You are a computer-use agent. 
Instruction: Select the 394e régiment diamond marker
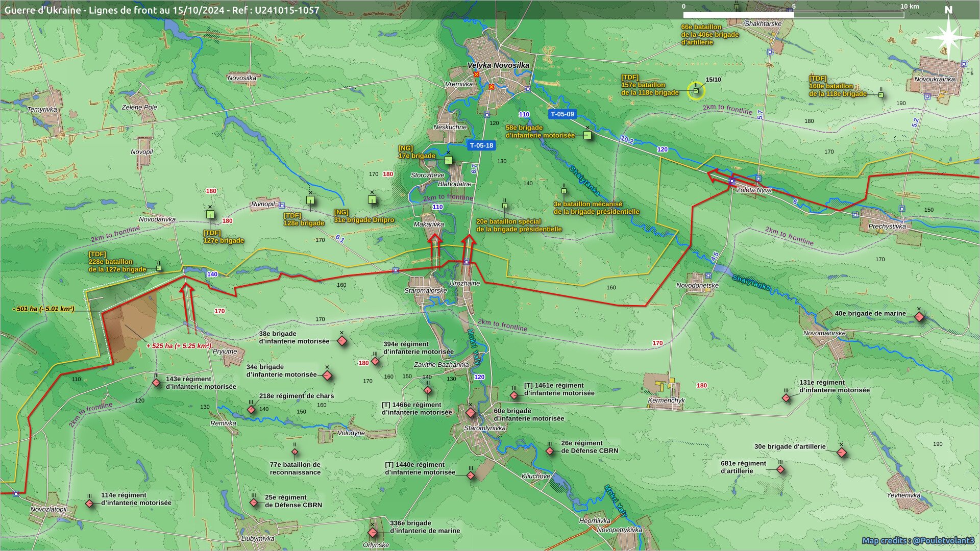[375, 361]
